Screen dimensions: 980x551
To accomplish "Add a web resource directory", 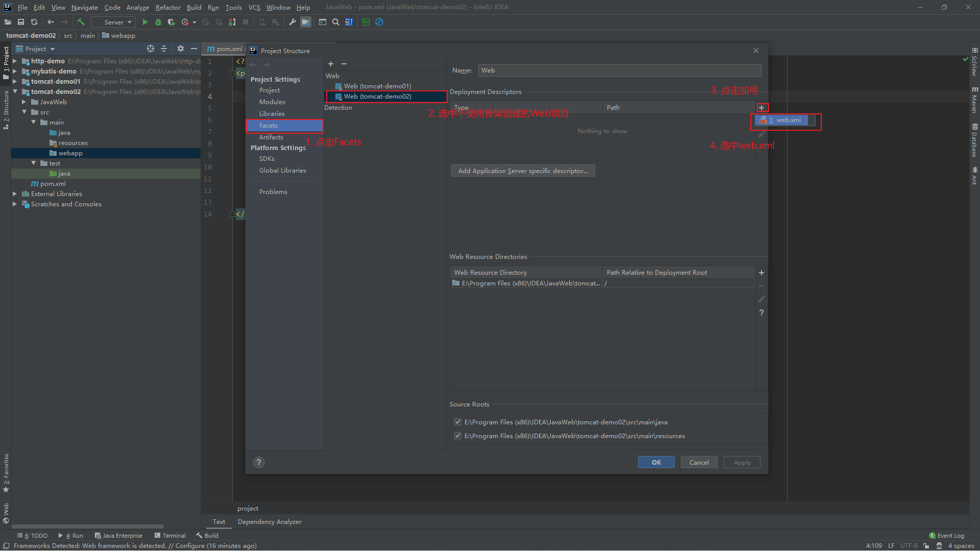I will point(762,273).
